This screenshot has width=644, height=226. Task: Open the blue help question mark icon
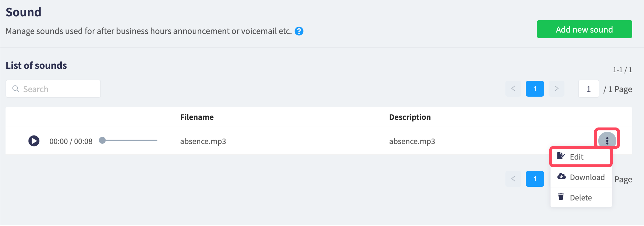pos(299,31)
